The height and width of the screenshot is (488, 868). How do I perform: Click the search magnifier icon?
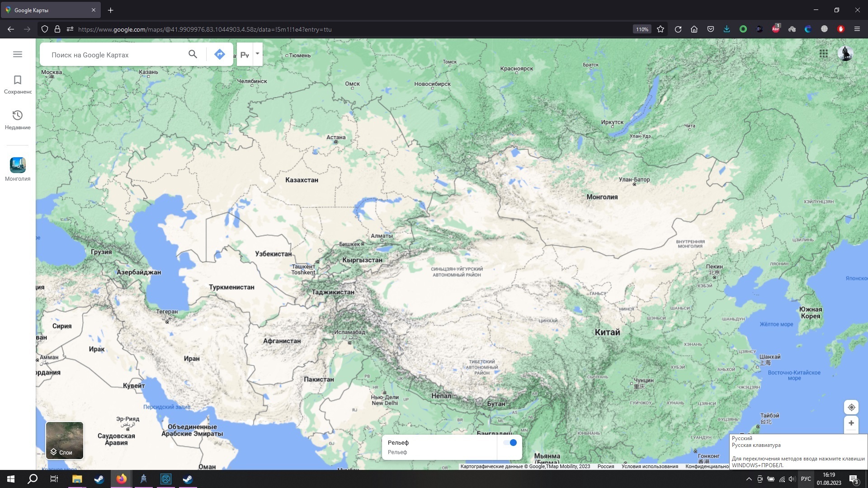pyautogui.click(x=193, y=54)
